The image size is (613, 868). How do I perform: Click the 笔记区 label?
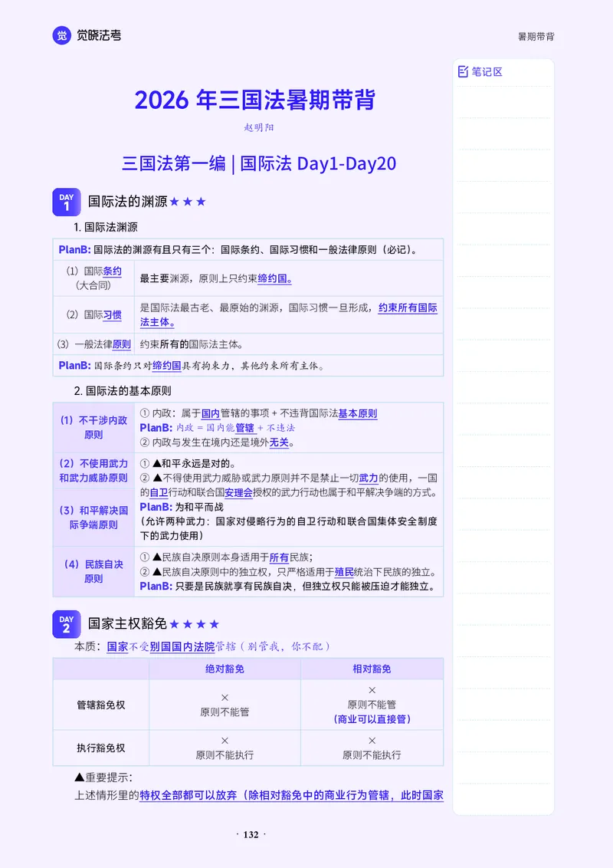[487, 71]
